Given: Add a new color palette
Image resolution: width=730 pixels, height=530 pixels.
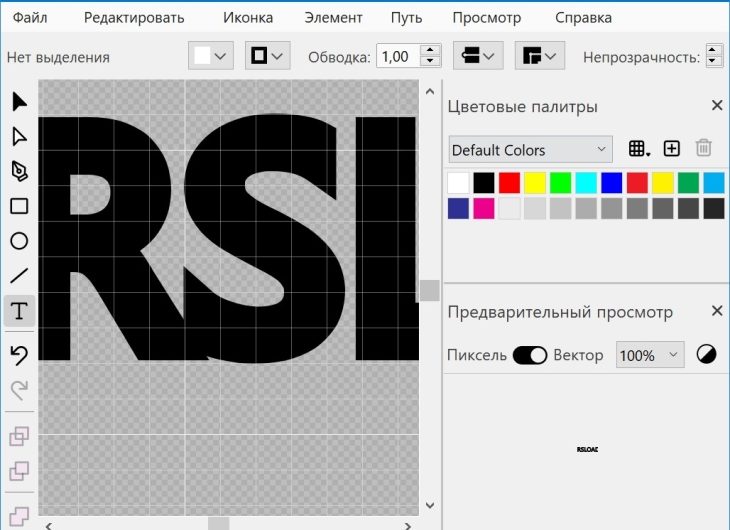Looking at the screenshot, I should point(671,149).
